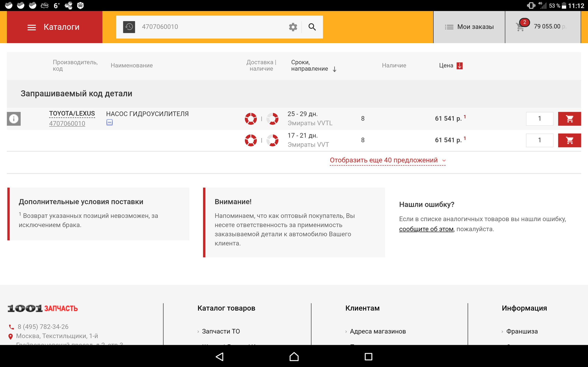The image size is (588, 367).
Task: Click Наименование column header
Action: point(132,66)
